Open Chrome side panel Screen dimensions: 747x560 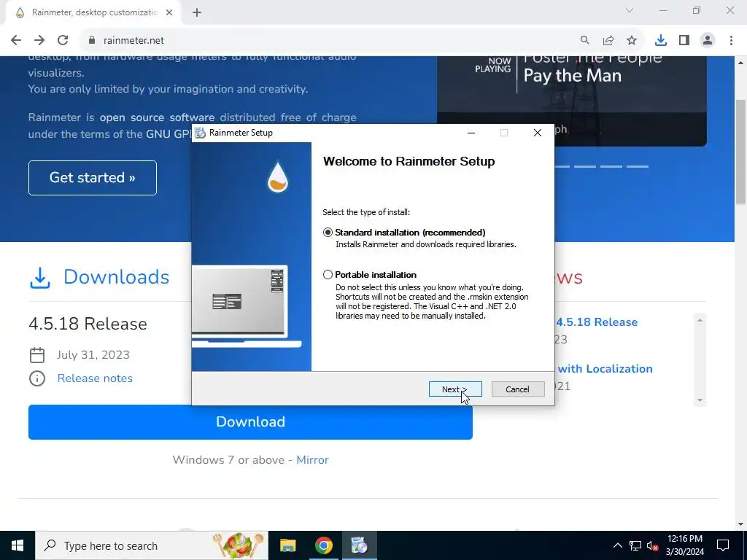pos(684,41)
